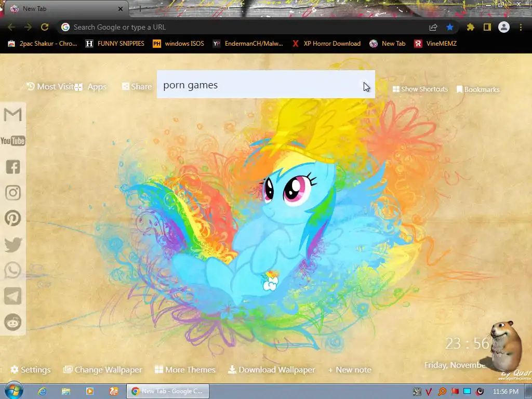Viewport: 532px width, 399px height.
Task: Open the Windows Start menu
Action: tap(14, 391)
